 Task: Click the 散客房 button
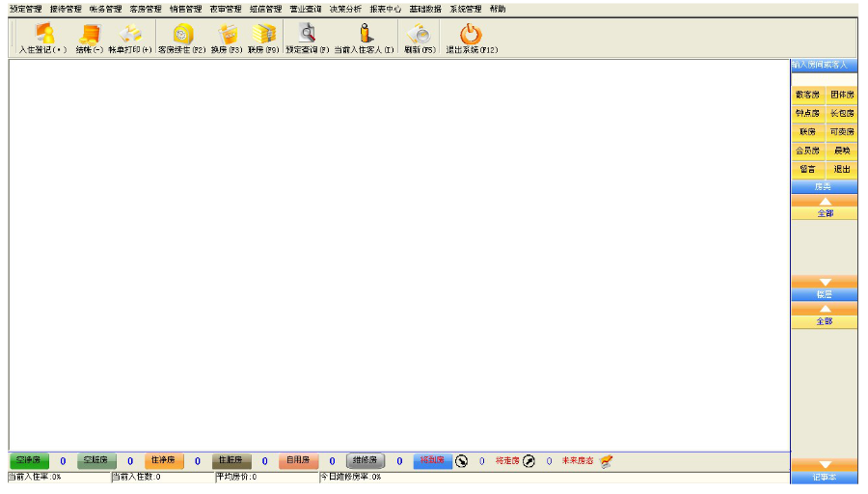pos(807,95)
